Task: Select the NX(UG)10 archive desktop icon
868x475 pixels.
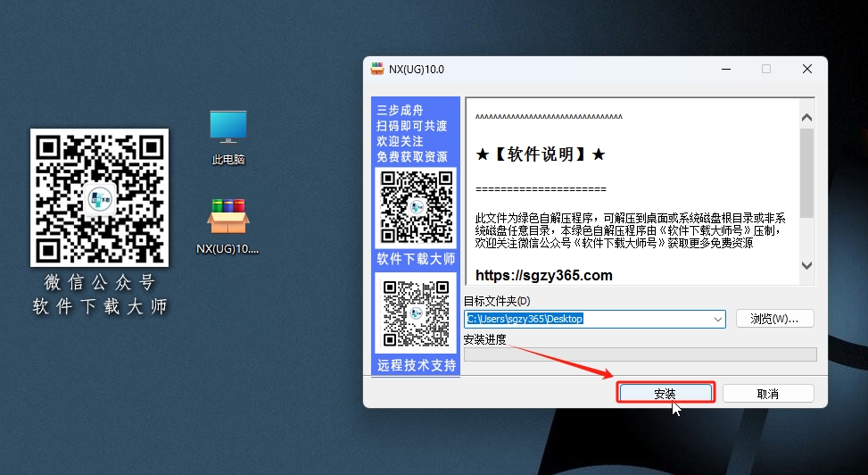Action: pos(227,226)
